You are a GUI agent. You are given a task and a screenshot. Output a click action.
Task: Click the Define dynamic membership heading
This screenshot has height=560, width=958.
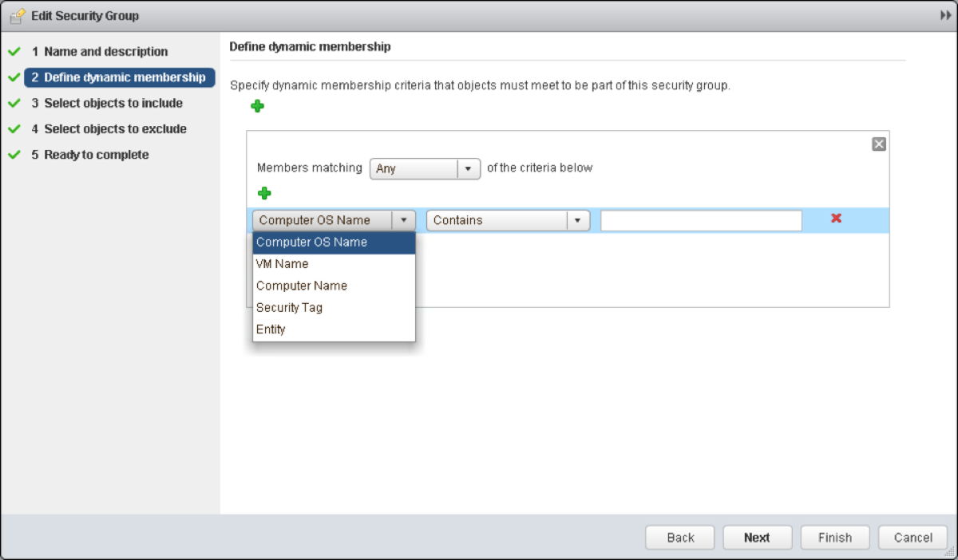click(310, 47)
